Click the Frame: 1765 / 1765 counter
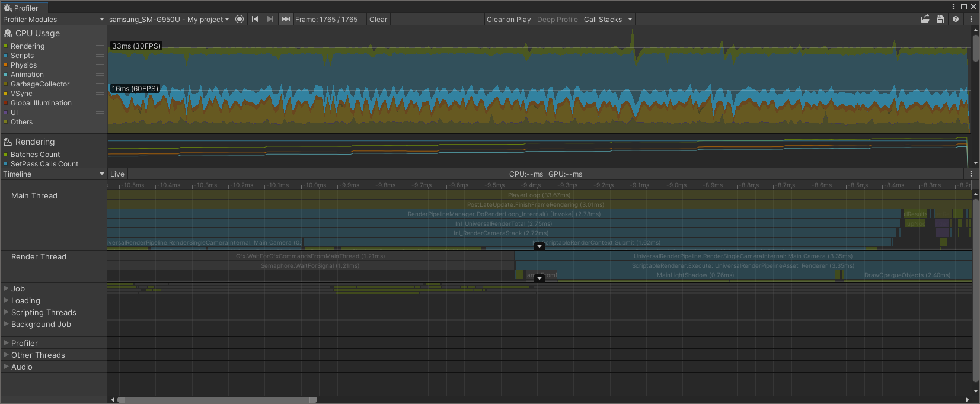Viewport: 980px width, 404px height. coord(326,19)
